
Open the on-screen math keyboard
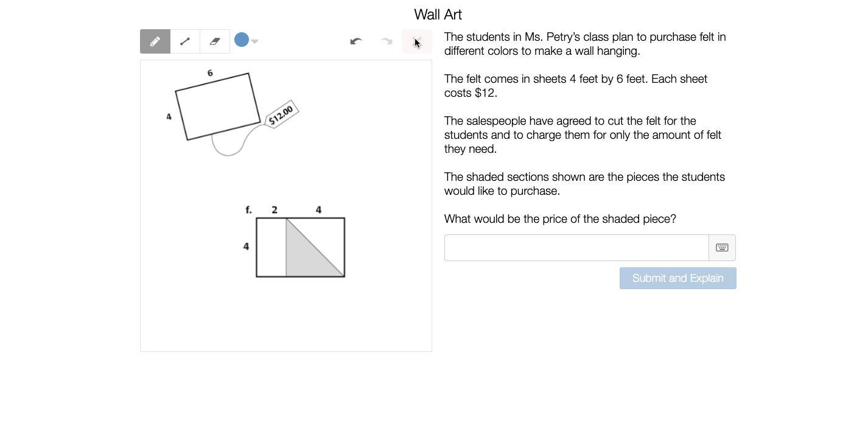[x=722, y=248]
